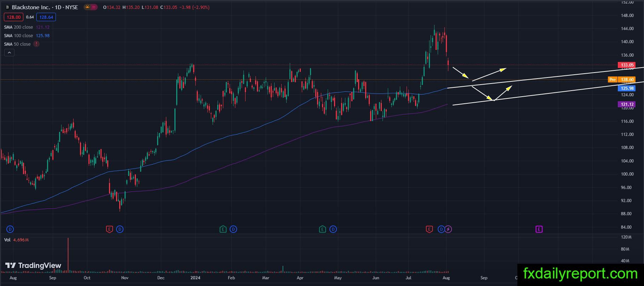This screenshot has height=286, width=644.
Task: Click the 148.00 price axis label
Action: tap(627, 16)
